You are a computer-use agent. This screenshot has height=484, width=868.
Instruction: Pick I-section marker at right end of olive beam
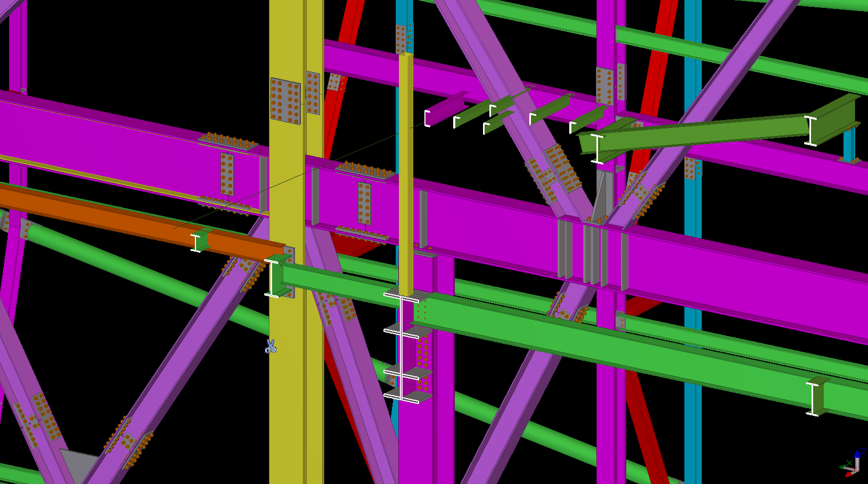[810, 131]
